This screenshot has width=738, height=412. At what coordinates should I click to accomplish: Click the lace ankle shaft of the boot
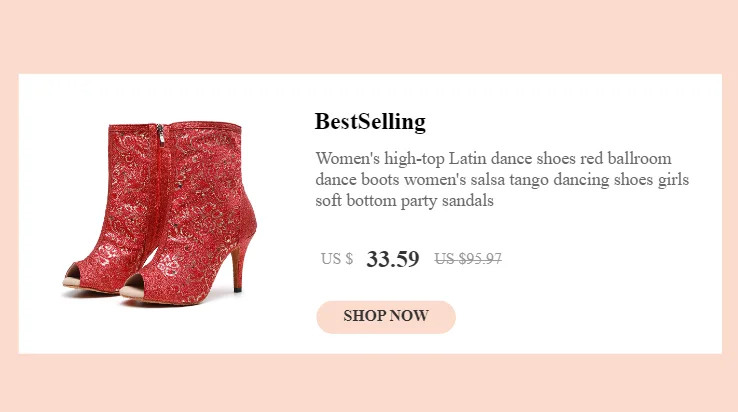pos(205,160)
